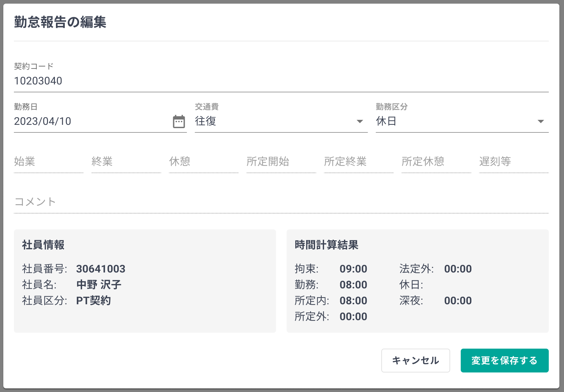Focus the 終業 time field
Image resolution: width=564 pixels, height=392 pixels.
pos(126,162)
